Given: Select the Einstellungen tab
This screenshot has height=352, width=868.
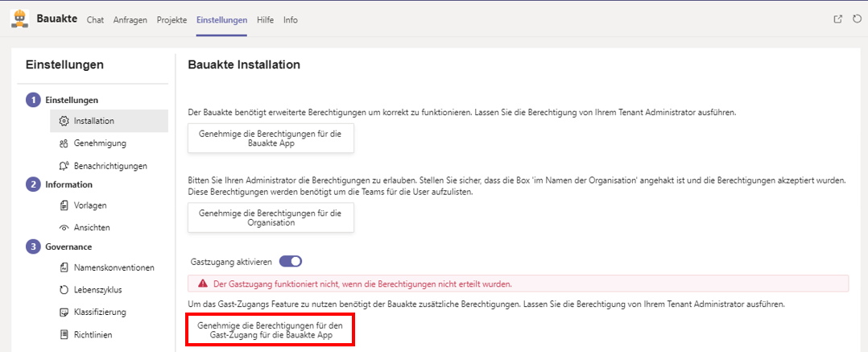Looking at the screenshot, I should pos(222,20).
